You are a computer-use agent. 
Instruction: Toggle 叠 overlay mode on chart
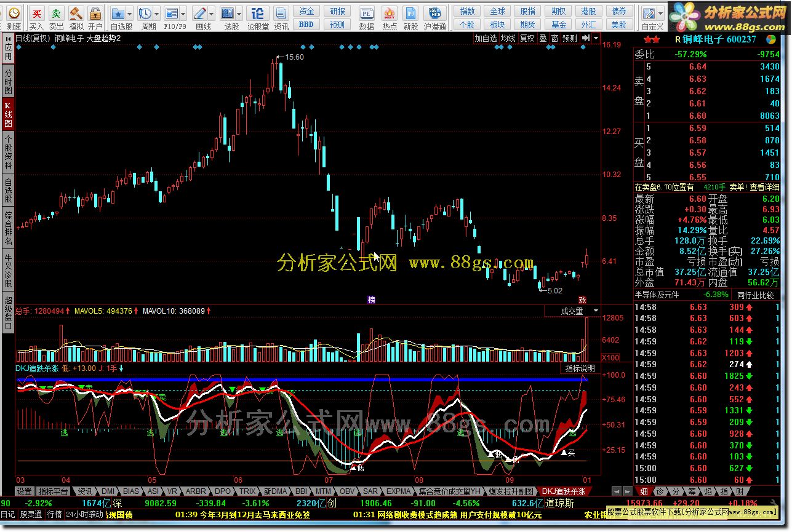click(x=543, y=38)
